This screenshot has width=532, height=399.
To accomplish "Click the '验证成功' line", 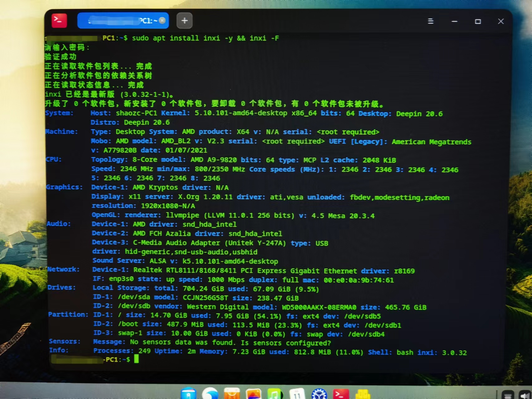I will coord(60,56).
